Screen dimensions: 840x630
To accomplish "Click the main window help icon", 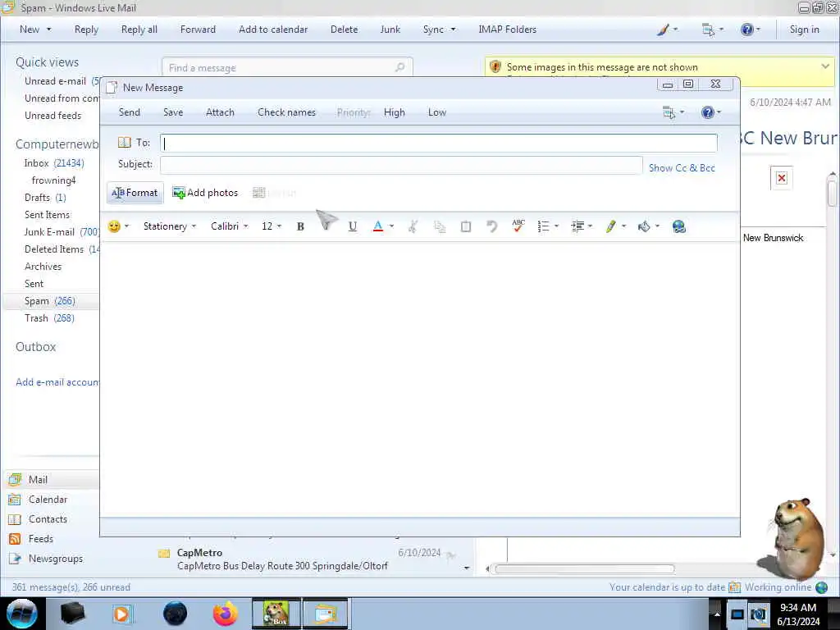I will pyautogui.click(x=746, y=30).
